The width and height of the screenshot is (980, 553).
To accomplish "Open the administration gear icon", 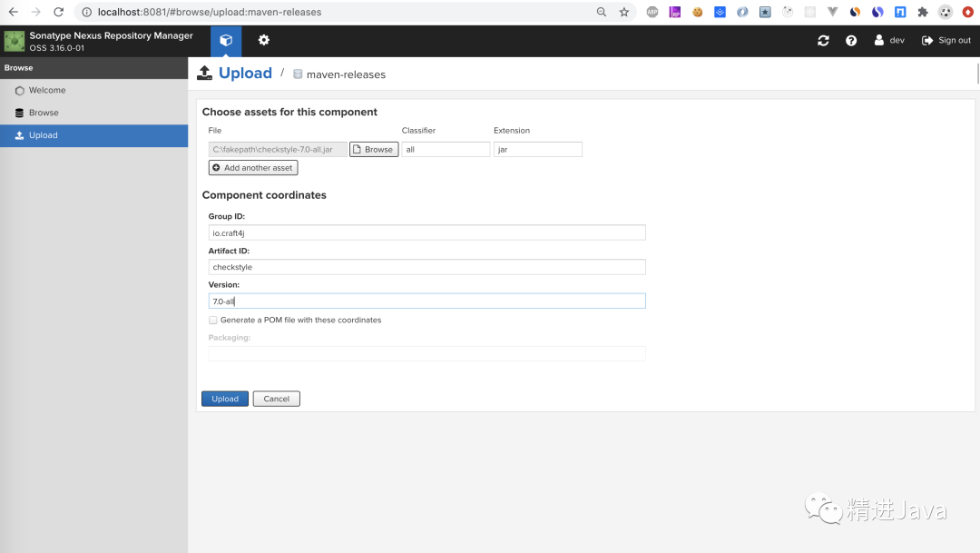I will [x=264, y=40].
